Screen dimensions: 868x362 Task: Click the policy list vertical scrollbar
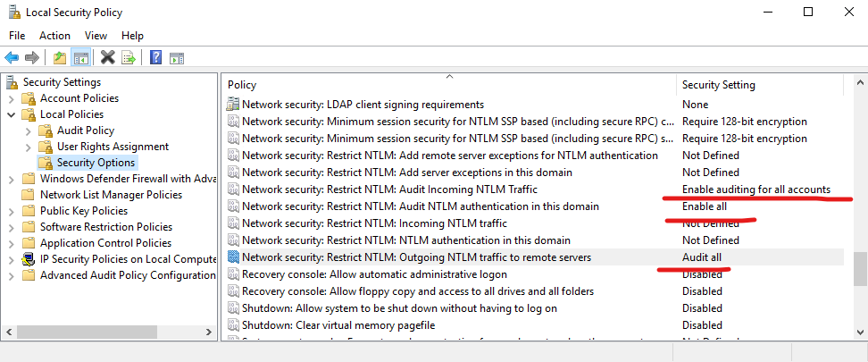coord(859,179)
